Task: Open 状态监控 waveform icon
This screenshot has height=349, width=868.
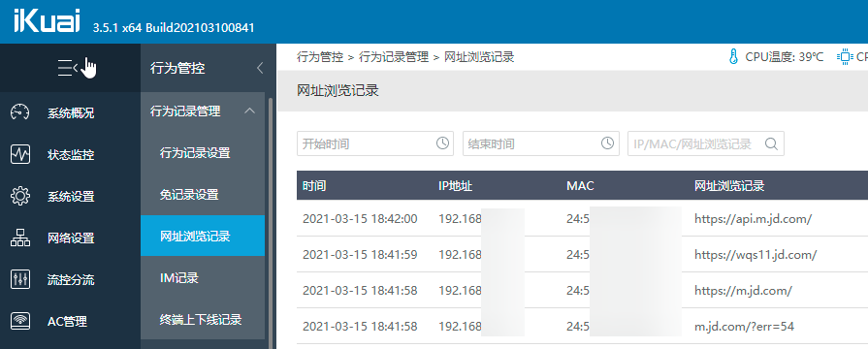Action: click(x=20, y=154)
